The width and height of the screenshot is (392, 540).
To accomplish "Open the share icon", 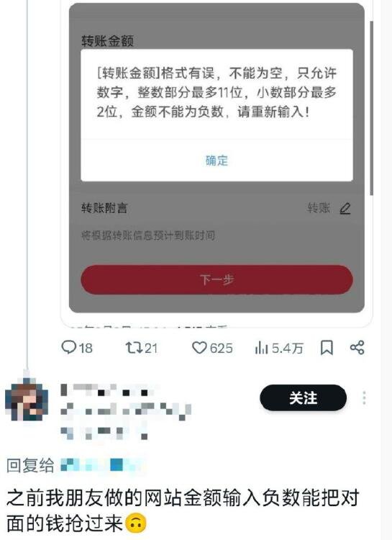I will (x=357, y=348).
